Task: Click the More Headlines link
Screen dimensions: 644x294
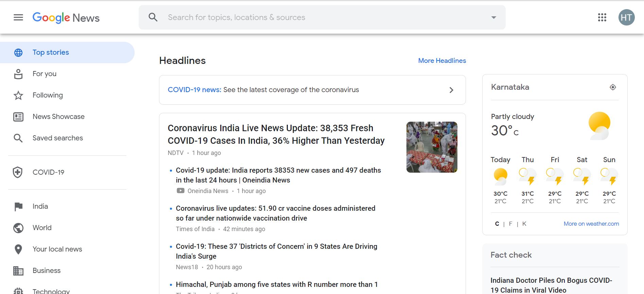Action: coord(442,60)
